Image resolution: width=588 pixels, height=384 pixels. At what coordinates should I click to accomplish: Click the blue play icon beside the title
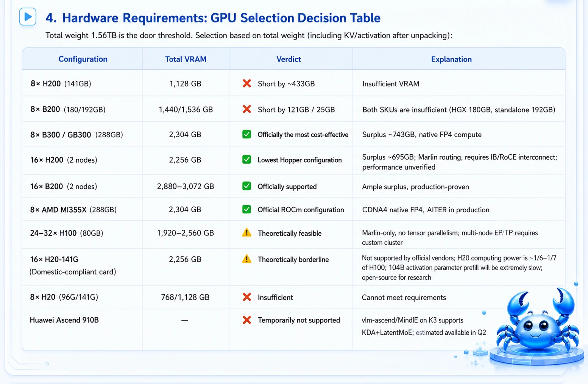point(28,17)
